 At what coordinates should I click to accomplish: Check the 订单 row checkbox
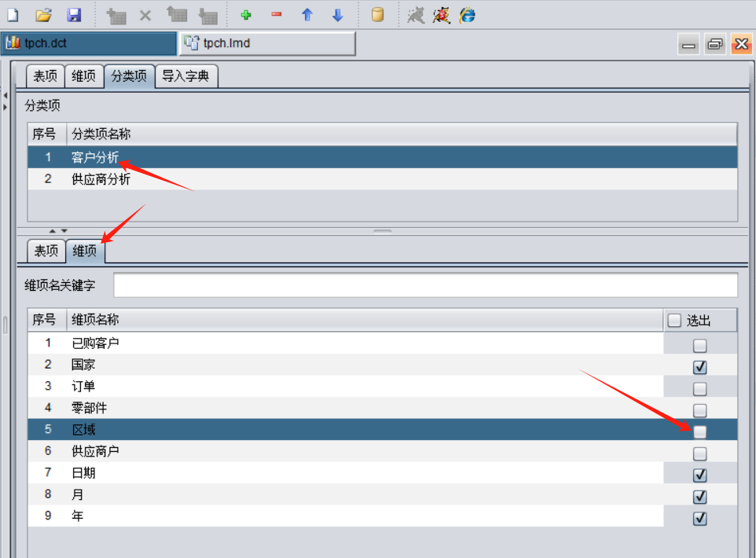699,389
